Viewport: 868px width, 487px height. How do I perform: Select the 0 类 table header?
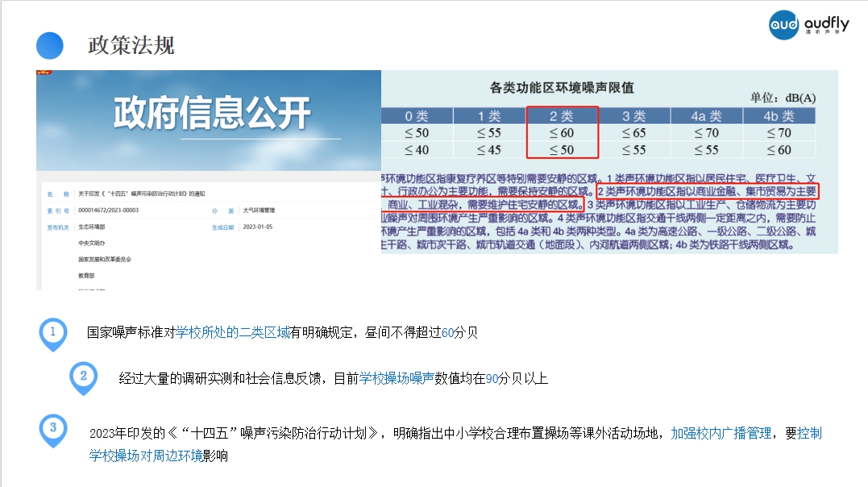[417, 116]
